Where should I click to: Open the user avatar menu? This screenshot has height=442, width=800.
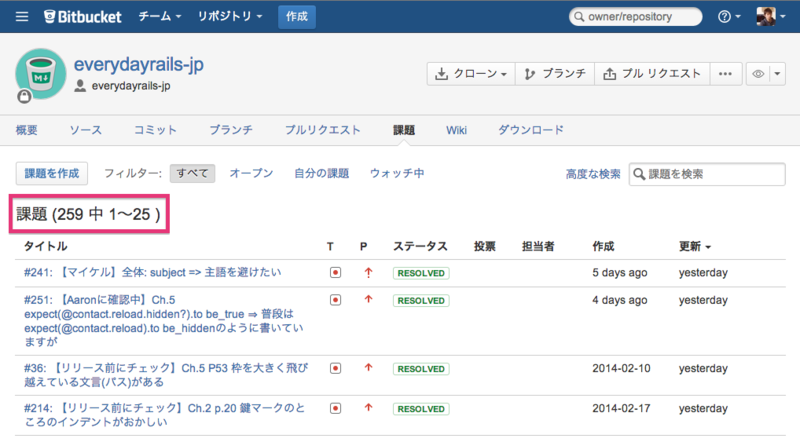click(x=770, y=16)
